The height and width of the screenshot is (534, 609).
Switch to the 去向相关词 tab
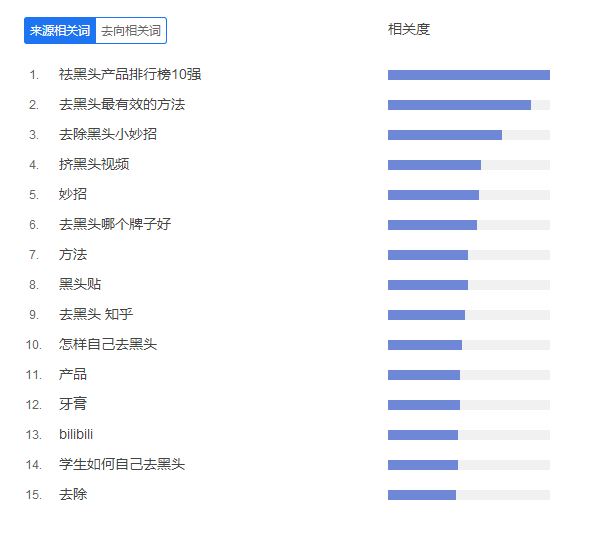click(131, 31)
